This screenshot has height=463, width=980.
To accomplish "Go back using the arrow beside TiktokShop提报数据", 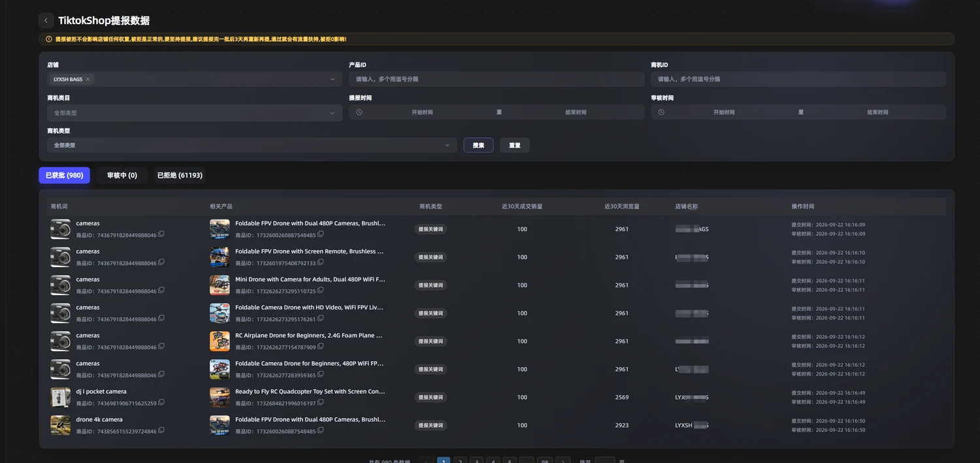I will click(46, 20).
